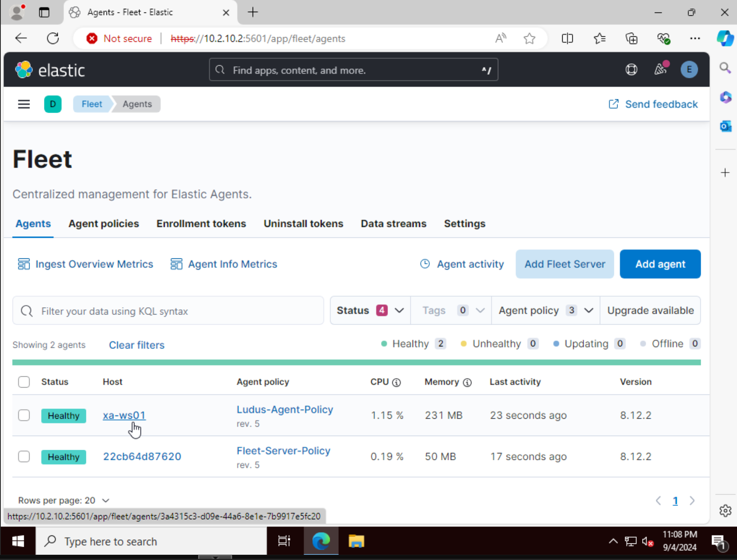
Task: Select all agents header checkbox
Action: [x=24, y=382]
